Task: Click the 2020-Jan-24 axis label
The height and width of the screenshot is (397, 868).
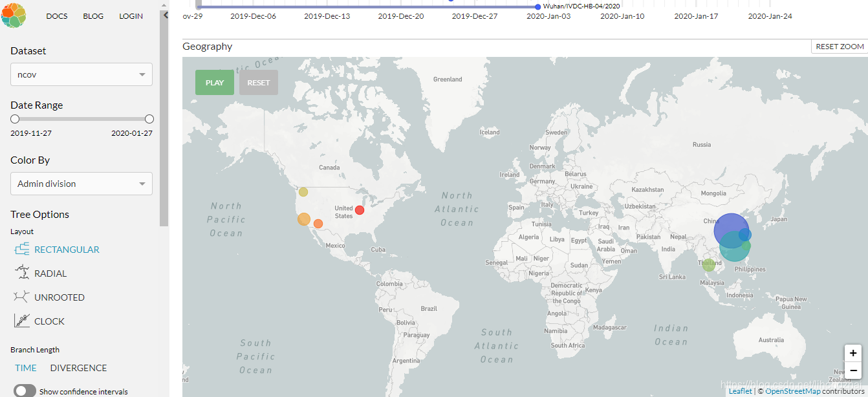Action: [x=770, y=16]
